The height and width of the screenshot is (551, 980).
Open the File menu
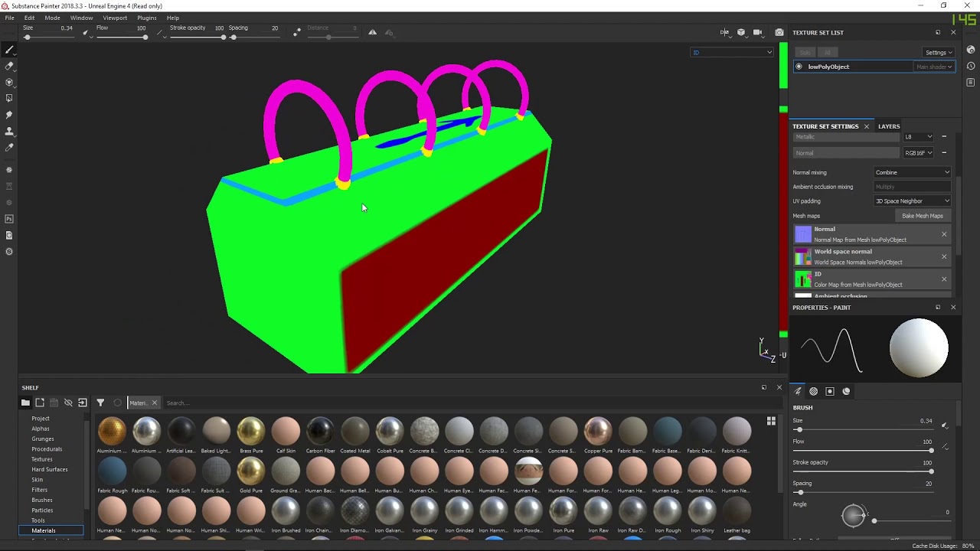point(9,18)
